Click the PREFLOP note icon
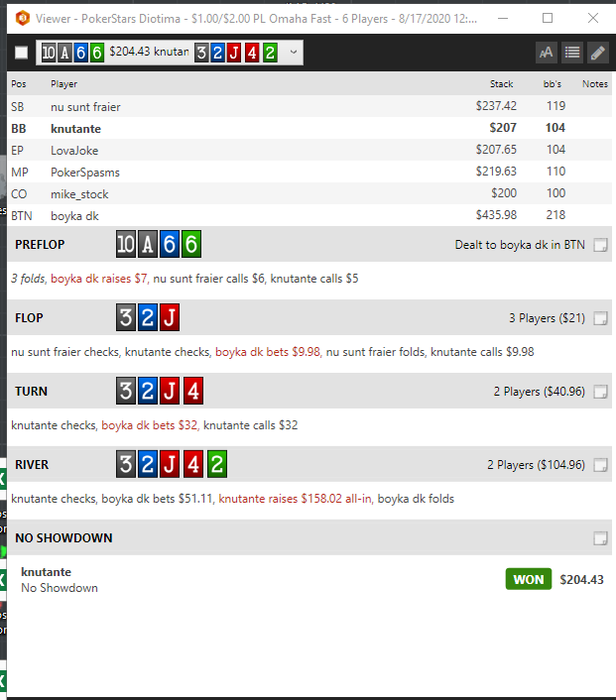 (600, 245)
